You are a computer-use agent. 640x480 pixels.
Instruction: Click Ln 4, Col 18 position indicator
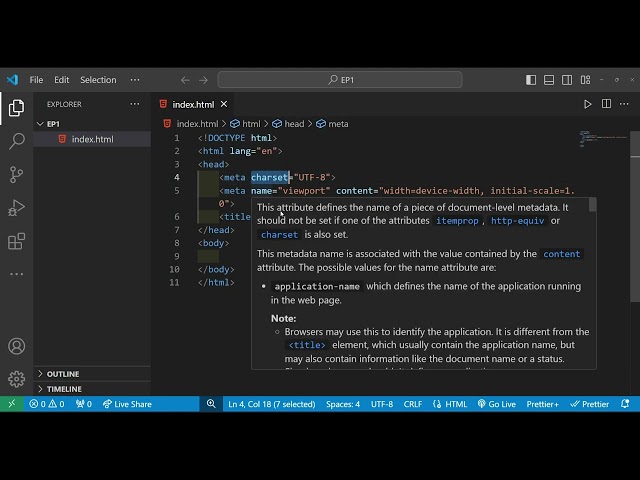271,404
